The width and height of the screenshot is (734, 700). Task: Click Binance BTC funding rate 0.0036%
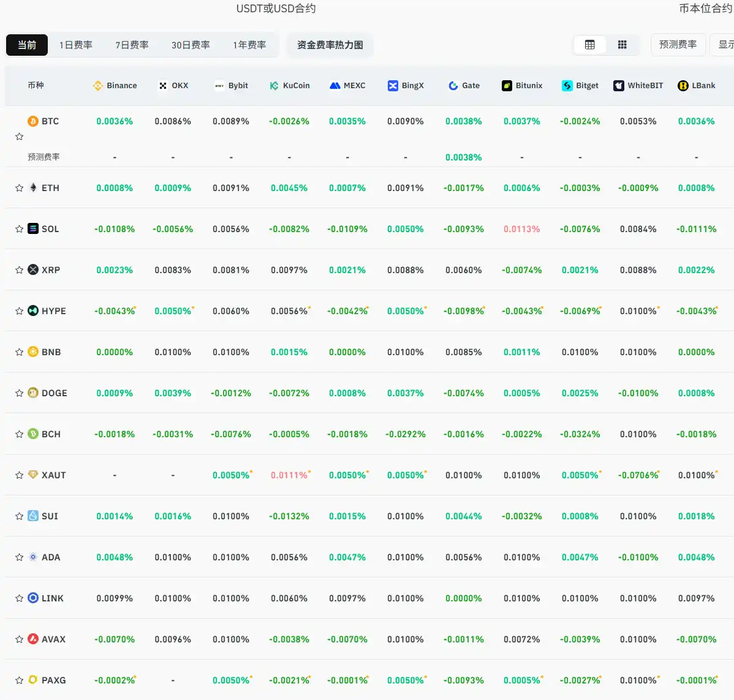115,121
